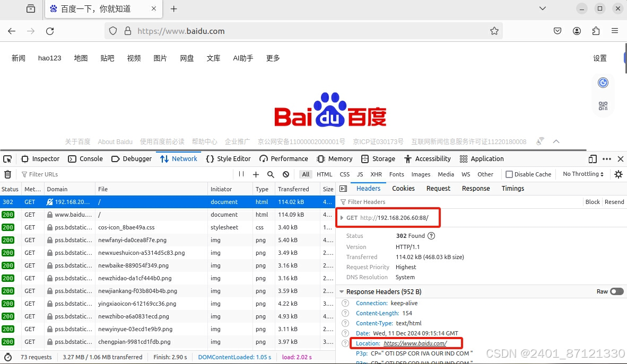Filter requests by HTML type
The height and width of the screenshot is (364, 627).
[x=324, y=174]
